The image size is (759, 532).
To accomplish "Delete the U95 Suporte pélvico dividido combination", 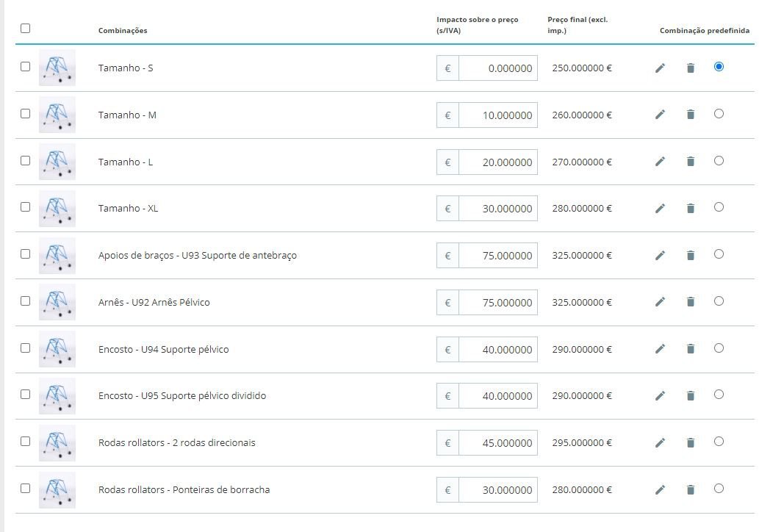I will click(x=691, y=396).
